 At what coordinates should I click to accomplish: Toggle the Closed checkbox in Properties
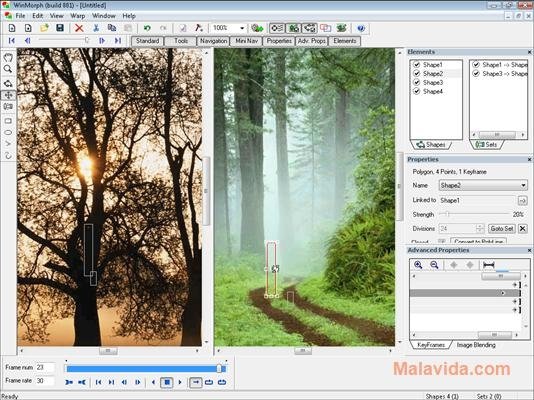point(441,241)
